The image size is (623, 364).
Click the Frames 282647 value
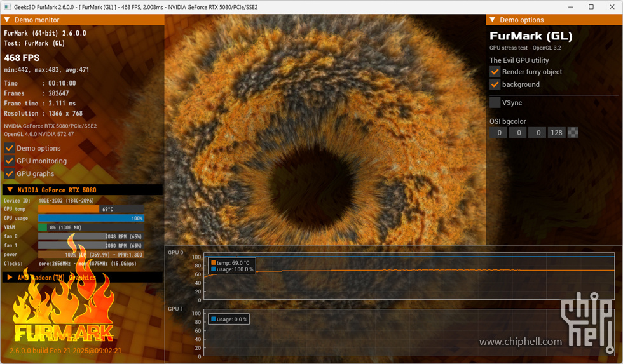[x=58, y=93]
